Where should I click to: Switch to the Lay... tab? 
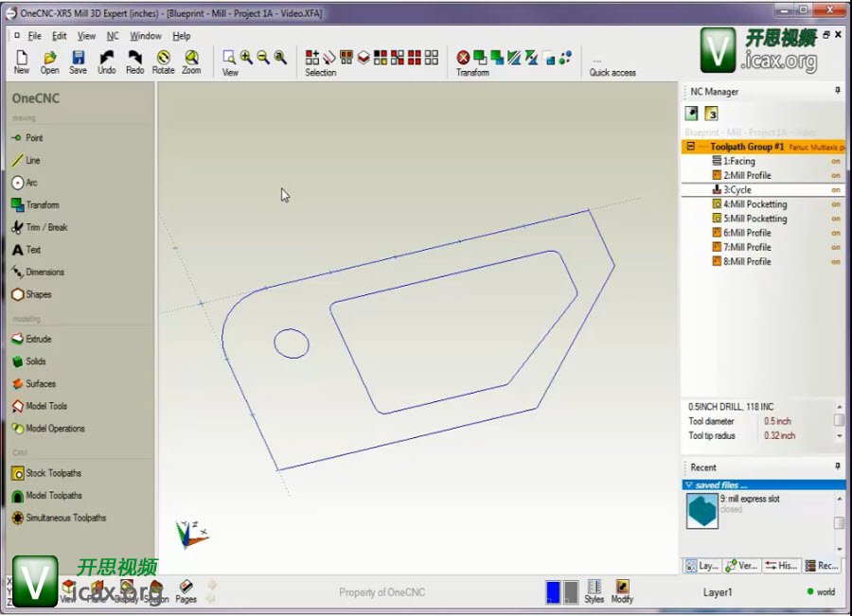point(701,566)
